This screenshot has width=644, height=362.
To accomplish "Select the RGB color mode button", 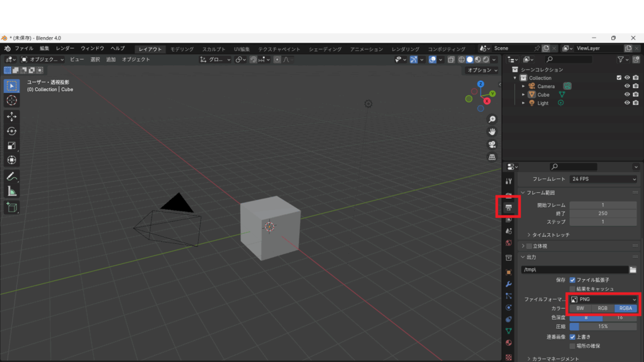I will (x=602, y=308).
